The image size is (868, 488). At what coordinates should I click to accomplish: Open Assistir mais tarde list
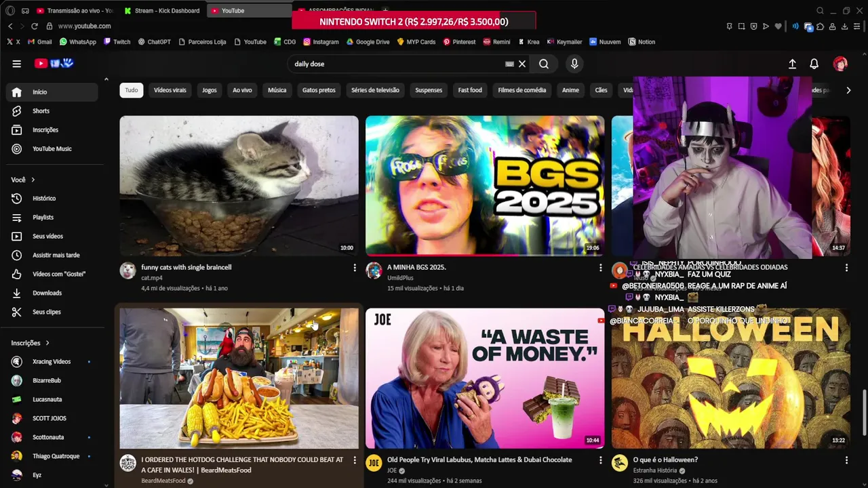coord(52,256)
